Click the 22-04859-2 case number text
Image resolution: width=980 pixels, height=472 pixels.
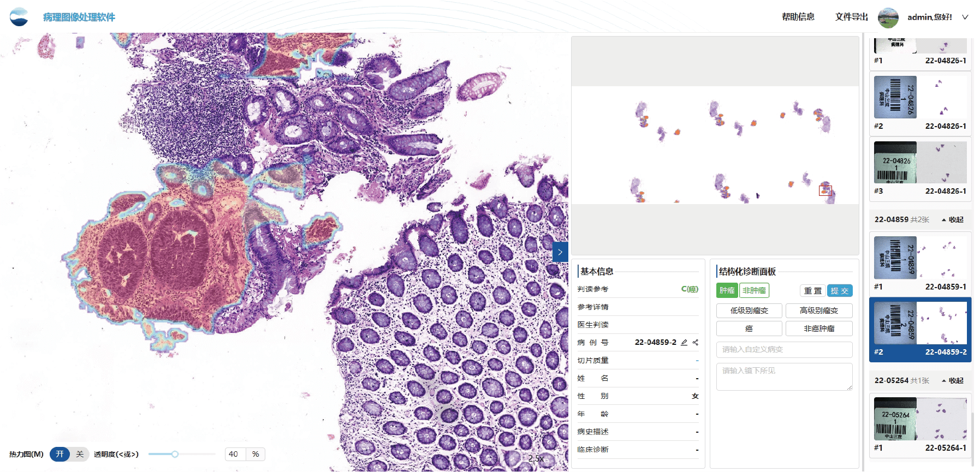[x=655, y=342]
